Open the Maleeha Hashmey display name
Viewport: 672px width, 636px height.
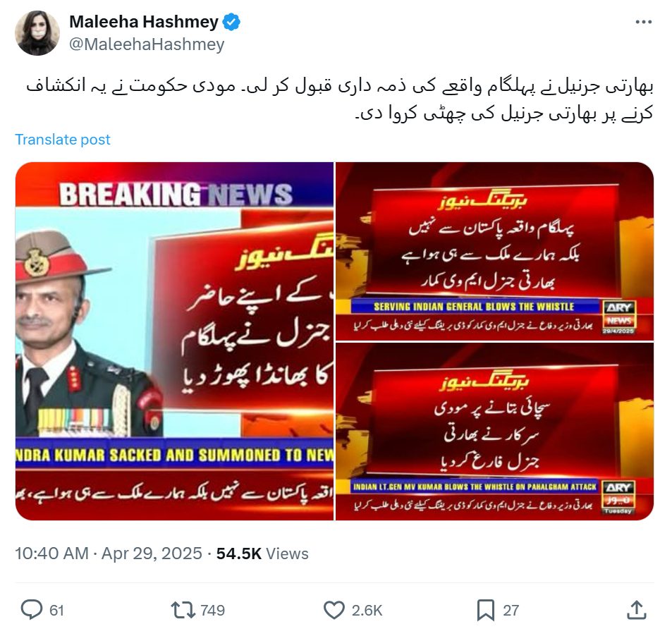(x=144, y=22)
